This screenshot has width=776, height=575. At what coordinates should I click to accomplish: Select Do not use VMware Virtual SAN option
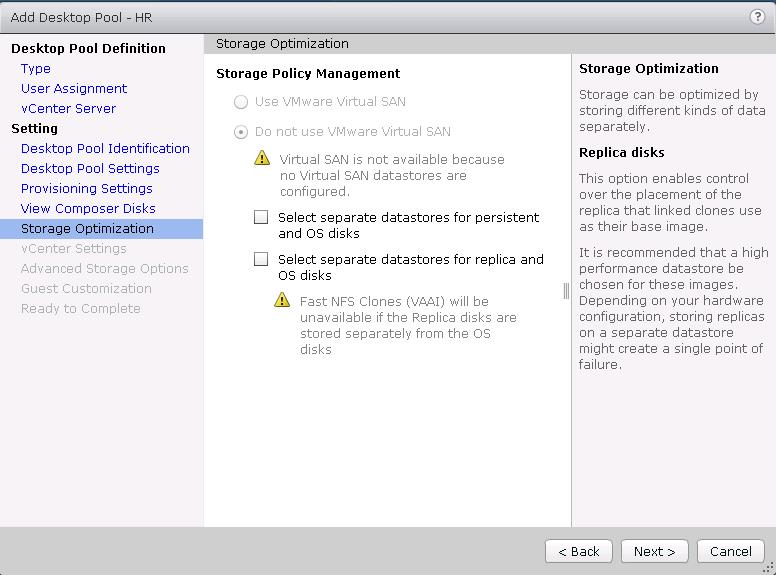click(x=240, y=132)
